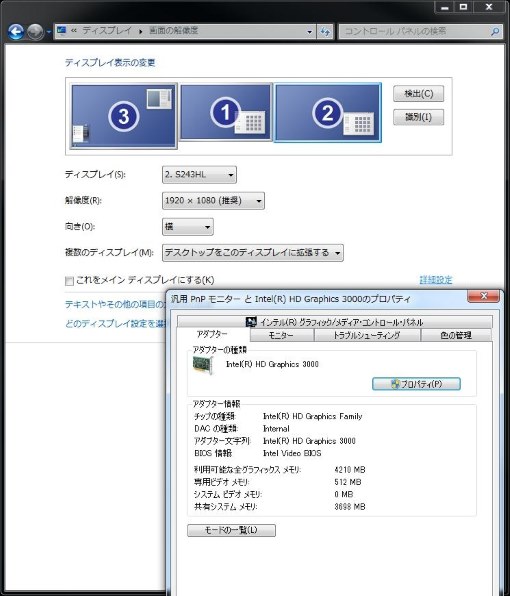Click the Intel icon on control panel tab
This screenshot has width=510, height=596.
tap(251, 322)
